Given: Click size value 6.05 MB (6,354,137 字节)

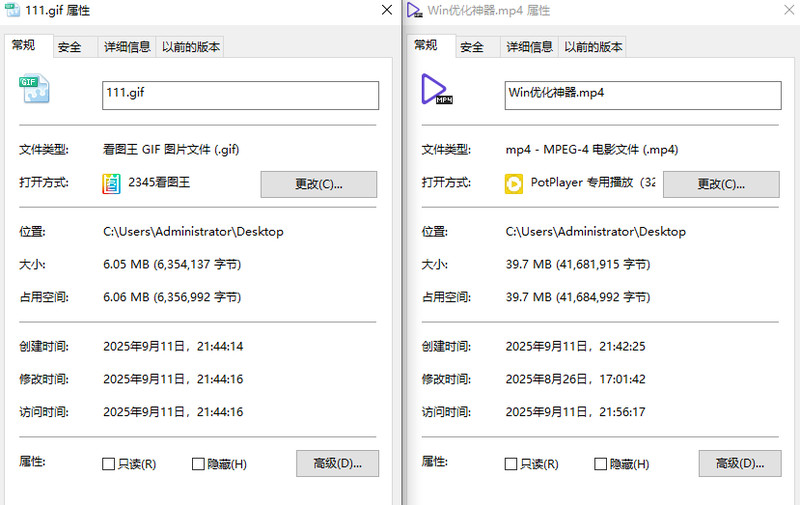Looking at the screenshot, I should click(x=172, y=264).
